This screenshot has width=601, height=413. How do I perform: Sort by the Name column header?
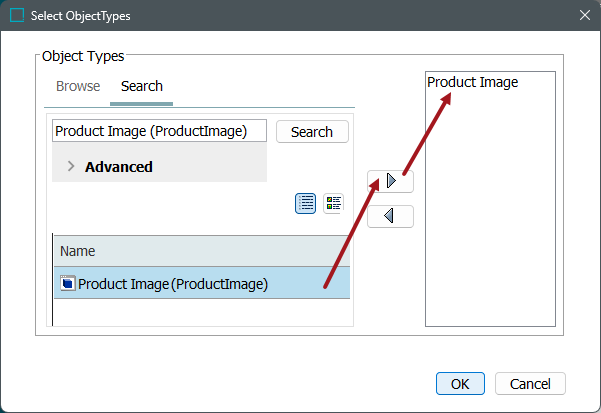click(200, 251)
